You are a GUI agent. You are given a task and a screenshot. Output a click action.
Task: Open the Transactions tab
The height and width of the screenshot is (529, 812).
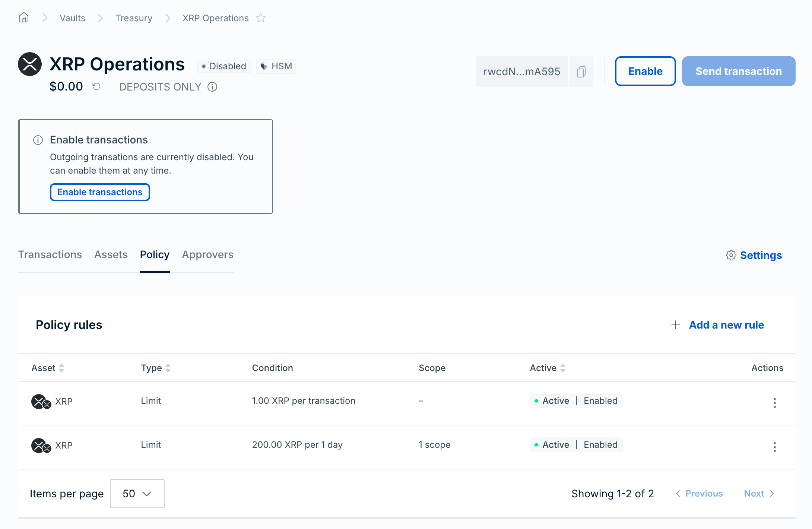[50, 254]
